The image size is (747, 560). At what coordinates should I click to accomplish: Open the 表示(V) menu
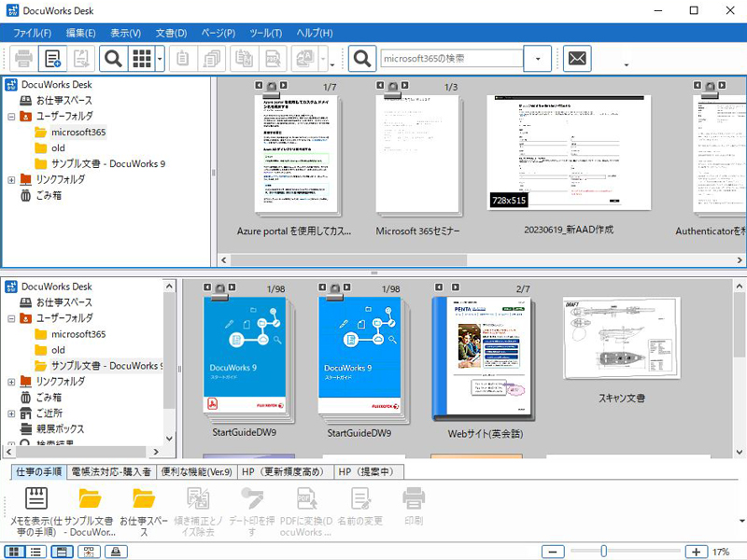(126, 33)
